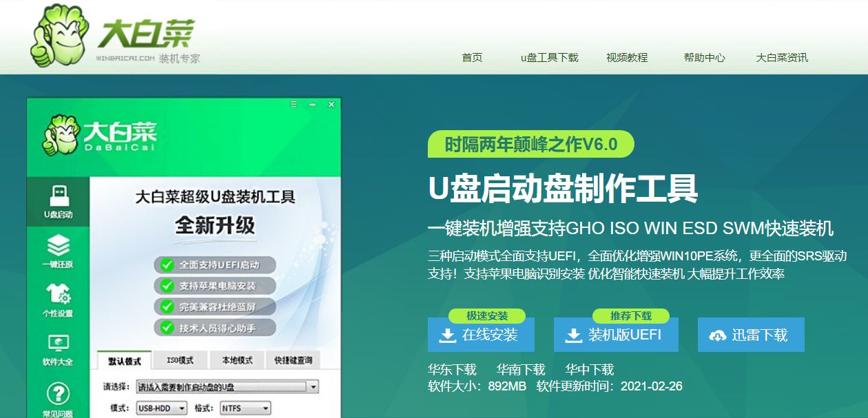The image size is (868, 418).
Task: Click the 时隔两年颠峰之作V6.0 badge
Action: click(530, 145)
